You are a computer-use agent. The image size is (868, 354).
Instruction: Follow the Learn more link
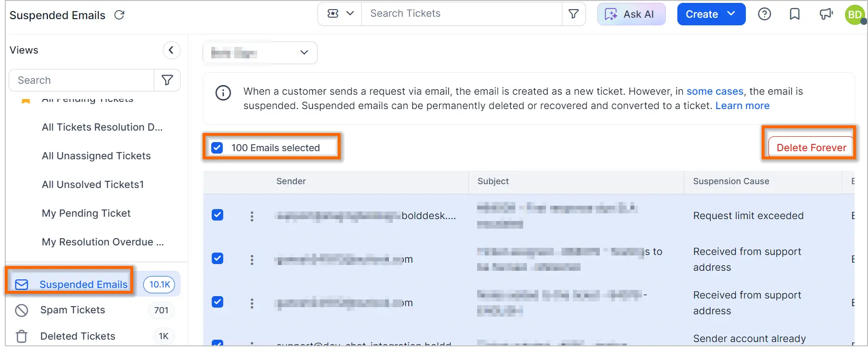pyautogui.click(x=742, y=106)
